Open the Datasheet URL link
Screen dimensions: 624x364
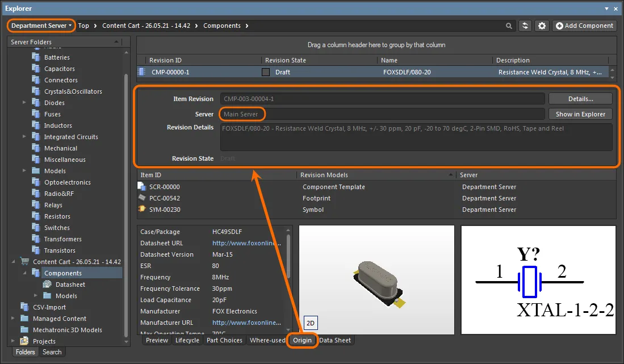point(247,243)
